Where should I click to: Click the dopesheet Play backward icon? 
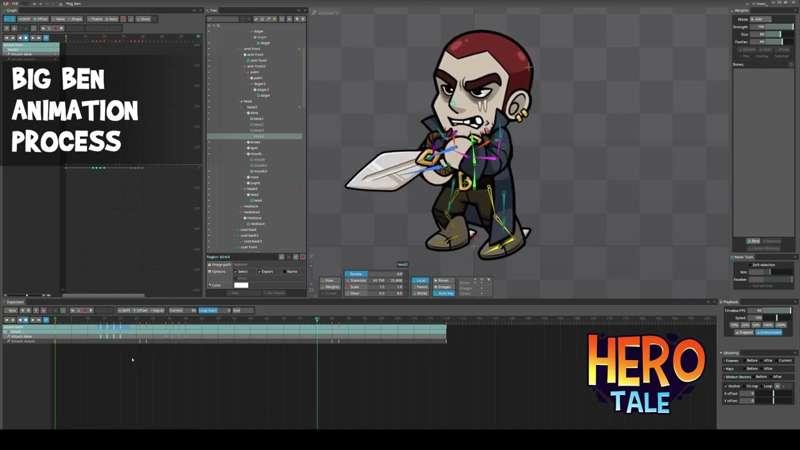click(x=20, y=320)
